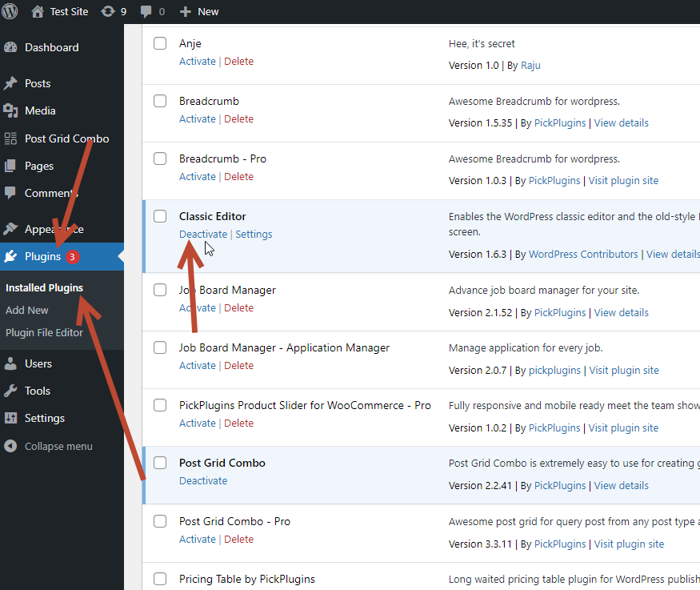This screenshot has width=700, height=590.
Task: Click the Comments bubble icon in sidebar
Action: coord(10,193)
